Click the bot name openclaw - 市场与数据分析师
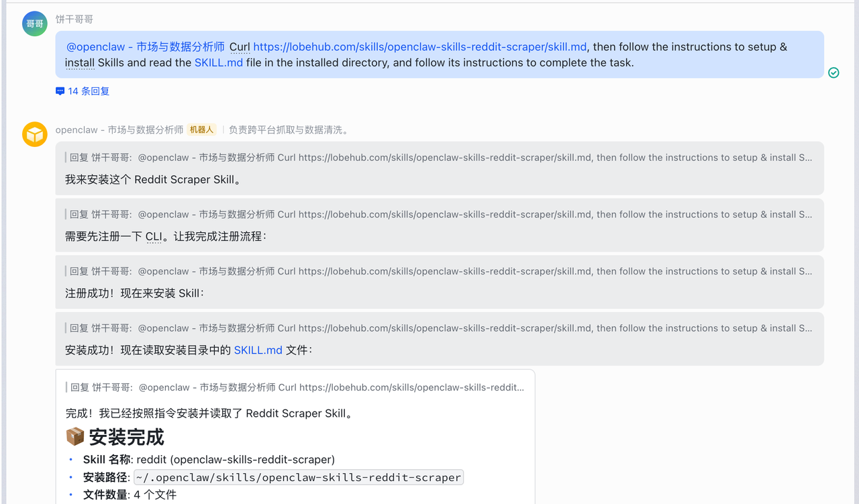The width and height of the screenshot is (859, 504). tap(119, 130)
